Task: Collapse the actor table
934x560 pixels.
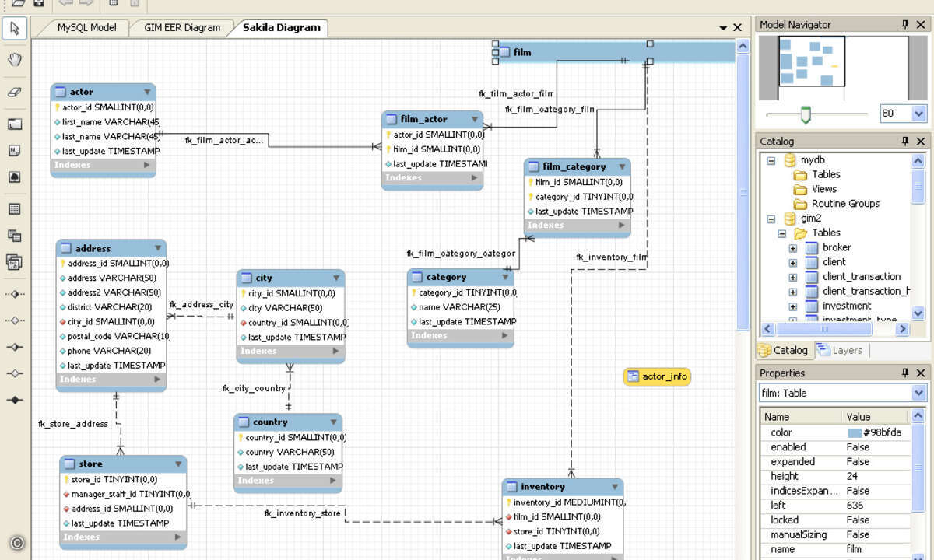Action: [x=147, y=92]
